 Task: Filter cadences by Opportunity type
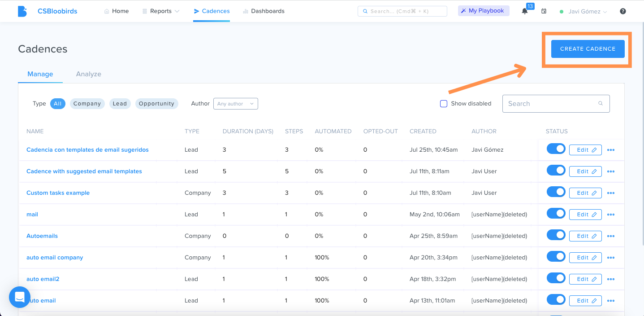[156, 104]
